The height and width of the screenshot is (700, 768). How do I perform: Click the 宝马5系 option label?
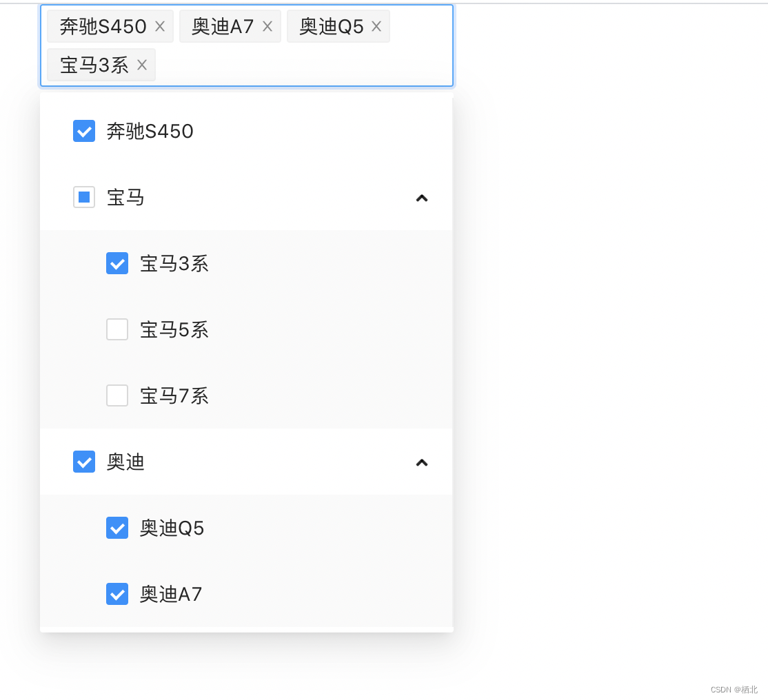(x=174, y=329)
